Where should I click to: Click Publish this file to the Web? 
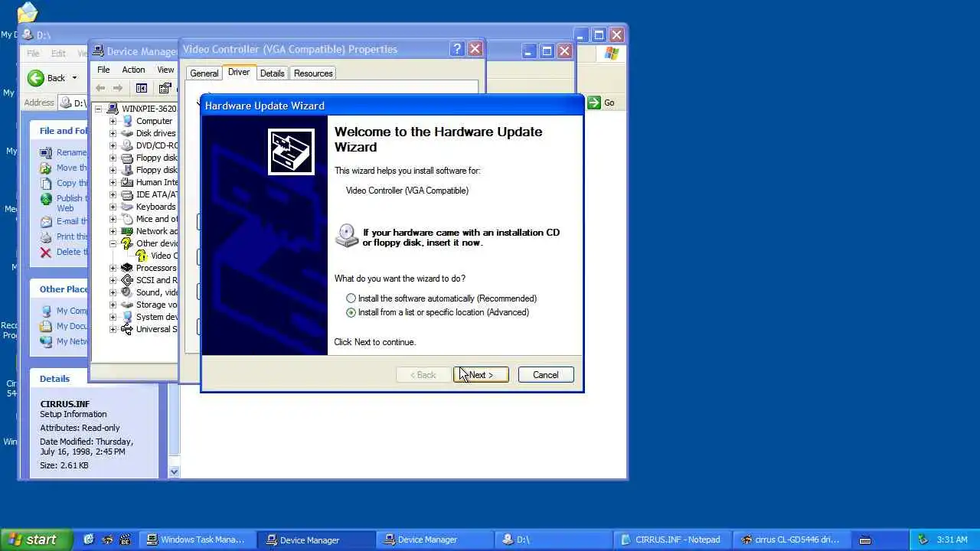click(x=72, y=203)
